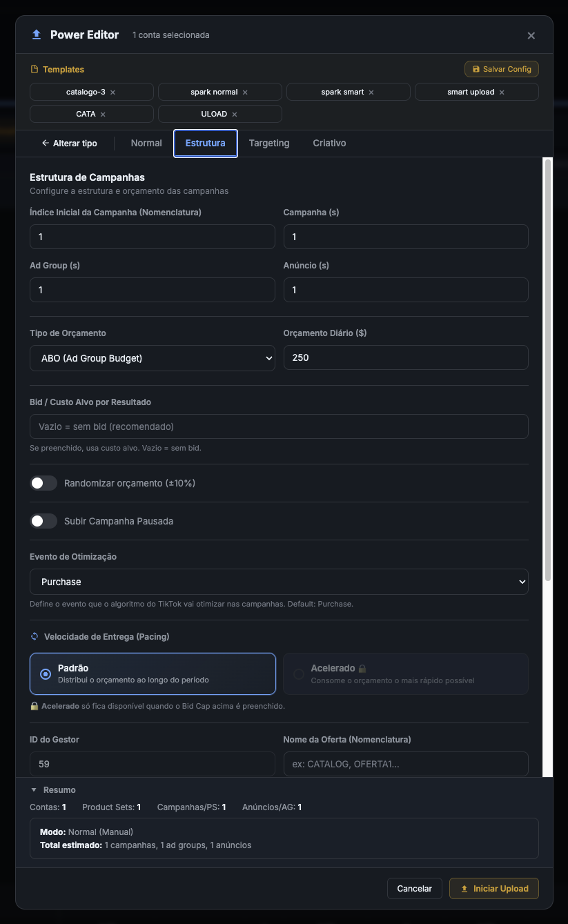Viewport: 568px width, 924px height.
Task: Close the Power Editor dialog
Action: 531,35
